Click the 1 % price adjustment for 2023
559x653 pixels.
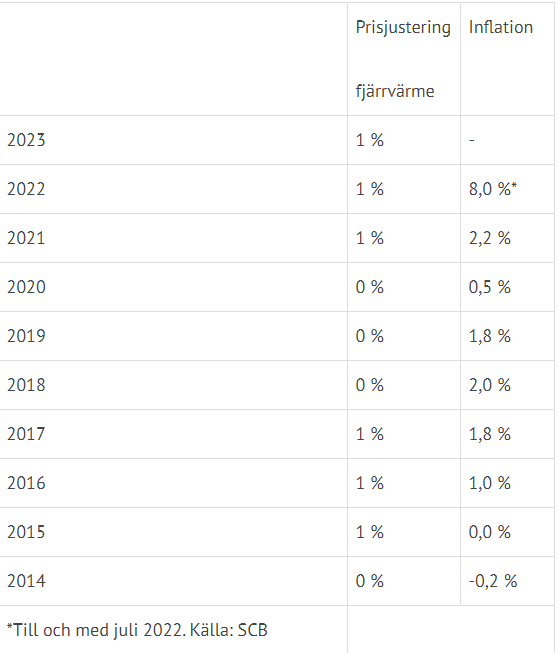click(x=369, y=140)
